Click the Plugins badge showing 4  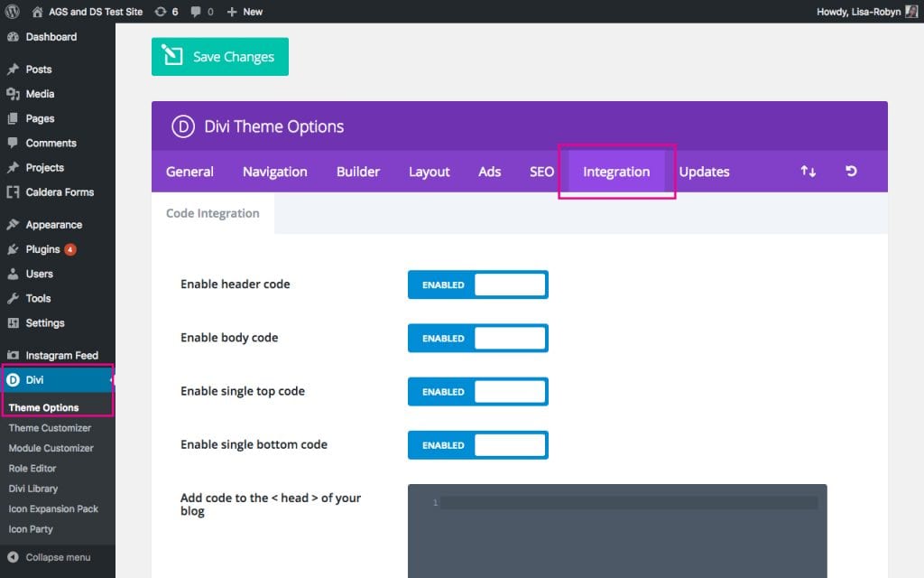70,249
